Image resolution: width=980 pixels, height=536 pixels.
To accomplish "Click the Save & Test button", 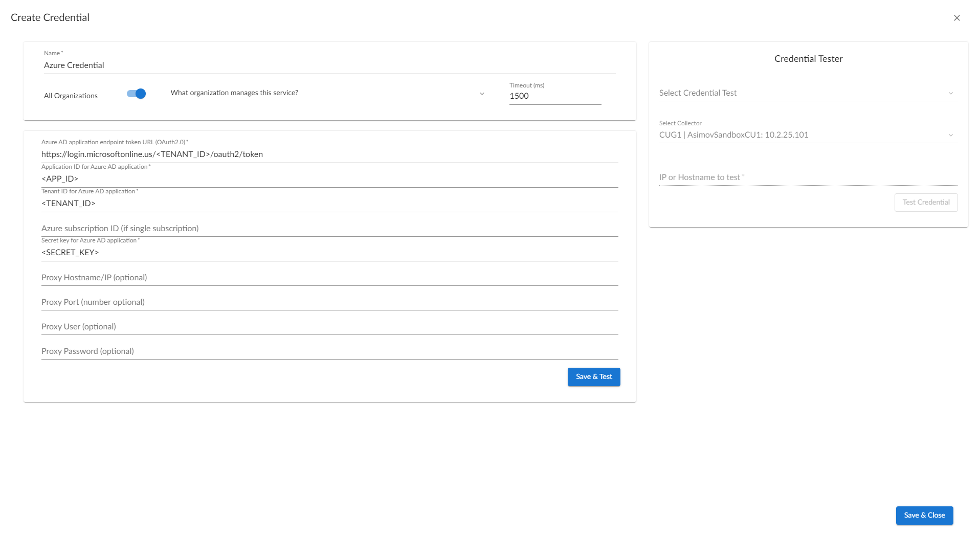I will [593, 377].
